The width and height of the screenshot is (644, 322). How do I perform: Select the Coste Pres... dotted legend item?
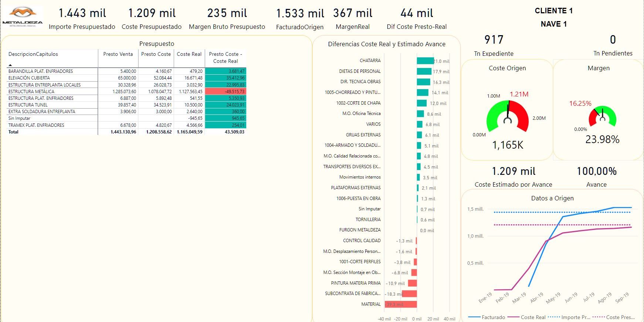(614, 317)
